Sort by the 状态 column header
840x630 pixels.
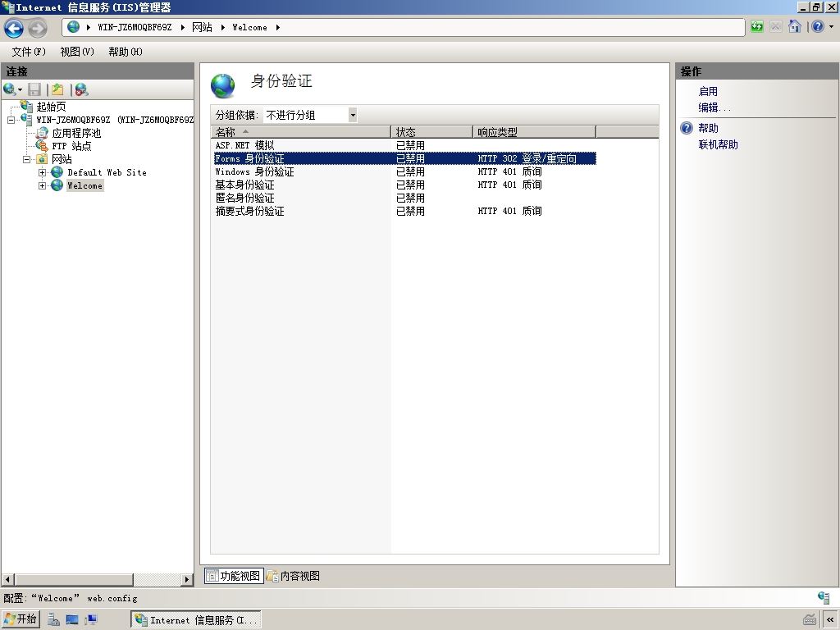point(432,132)
